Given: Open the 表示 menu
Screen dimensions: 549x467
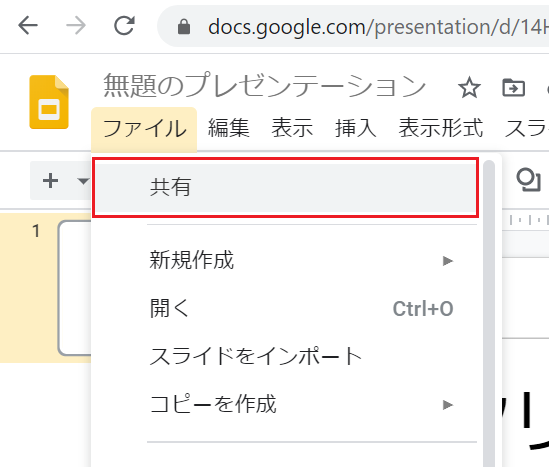Looking at the screenshot, I should (292, 128).
